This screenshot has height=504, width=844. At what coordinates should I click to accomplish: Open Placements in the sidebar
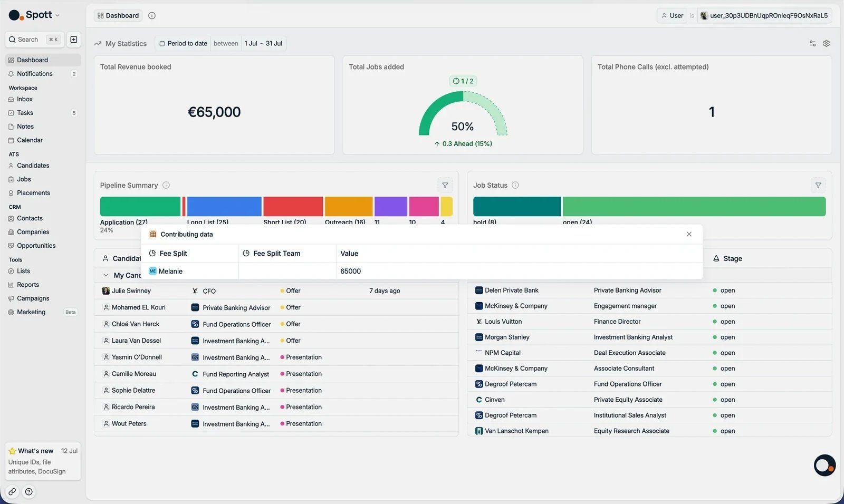43,193
